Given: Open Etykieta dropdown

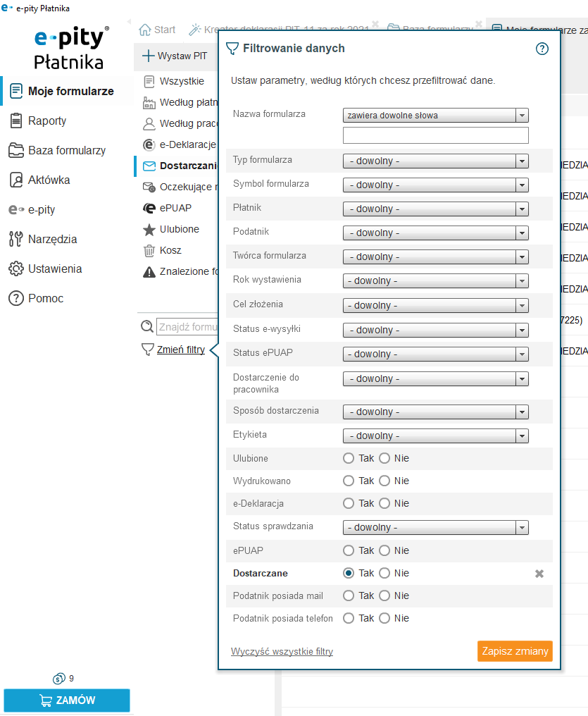Looking at the screenshot, I should 436,436.
